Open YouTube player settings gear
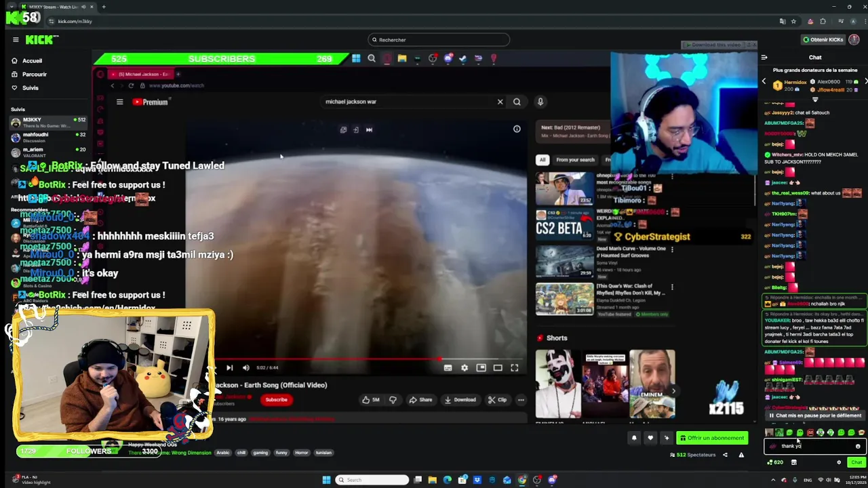This screenshot has height=488, width=868. (x=465, y=367)
